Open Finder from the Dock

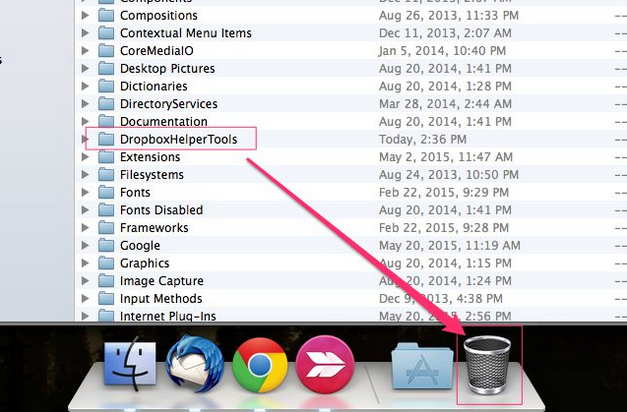coord(130,366)
